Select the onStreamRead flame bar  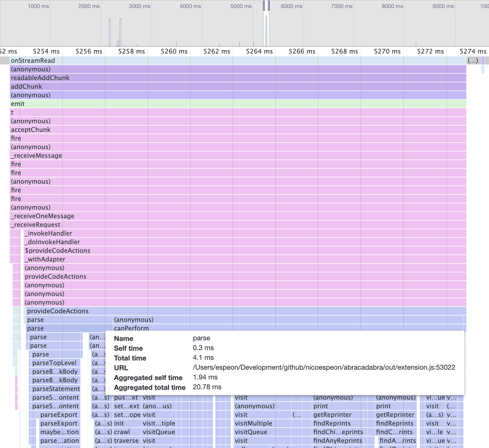238,60
